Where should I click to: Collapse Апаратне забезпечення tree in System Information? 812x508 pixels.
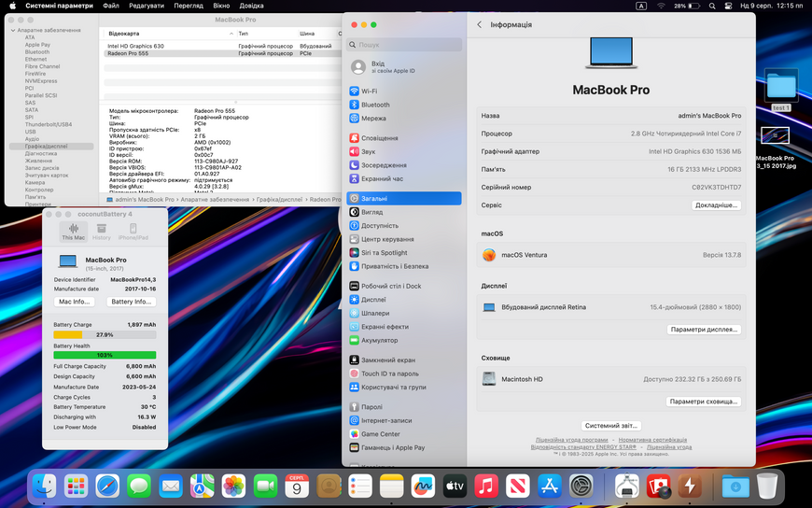[13, 30]
